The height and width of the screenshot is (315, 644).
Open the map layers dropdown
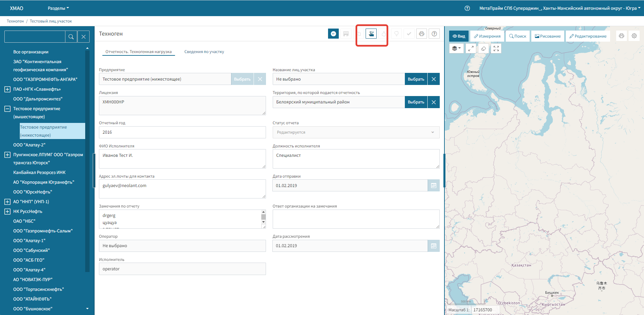pyautogui.click(x=456, y=48)
